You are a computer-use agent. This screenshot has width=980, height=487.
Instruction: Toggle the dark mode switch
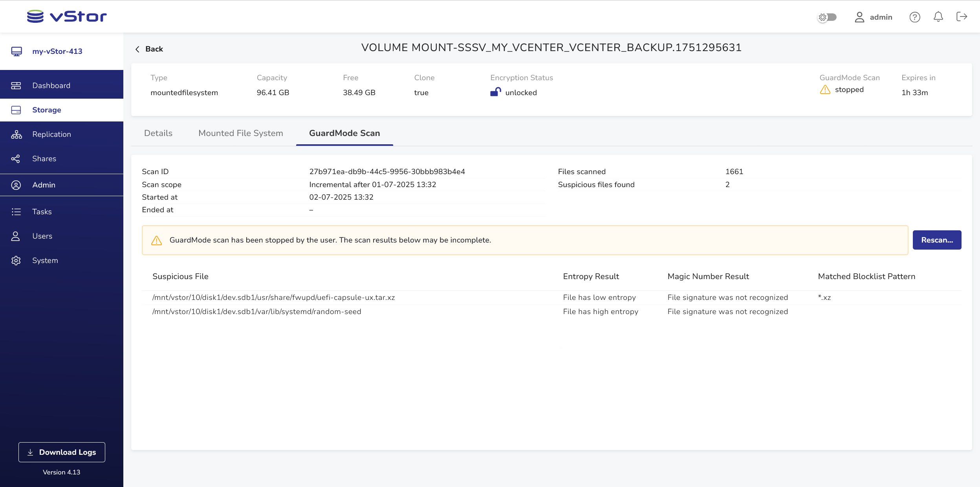pos(827,17)
